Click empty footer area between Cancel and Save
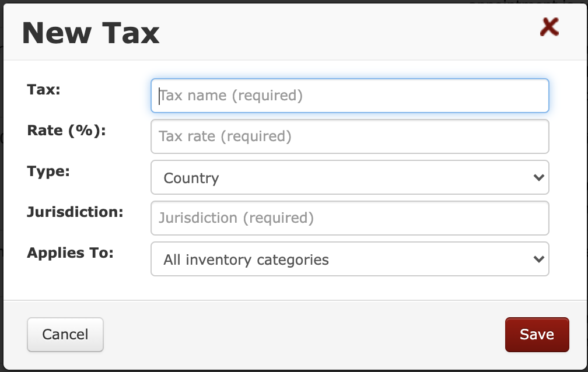 coord(304,335)
